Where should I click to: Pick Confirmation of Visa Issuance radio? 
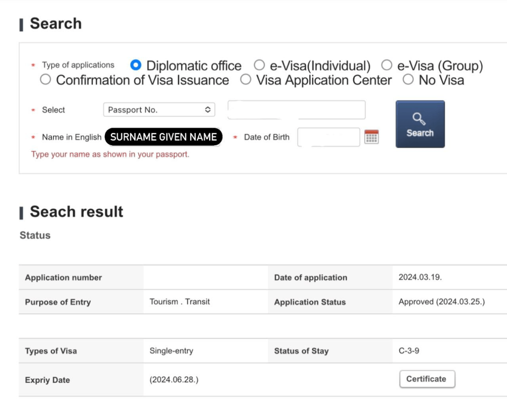click(x=46, y=80)
